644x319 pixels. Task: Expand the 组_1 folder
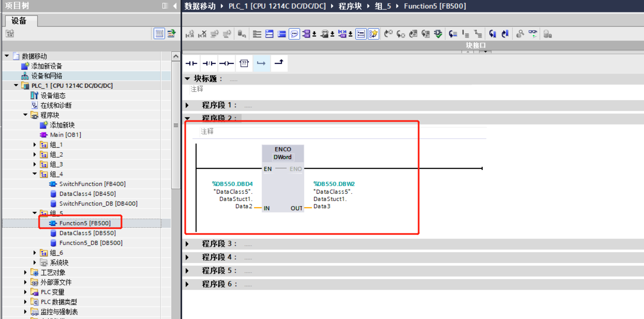click(35, 144)
